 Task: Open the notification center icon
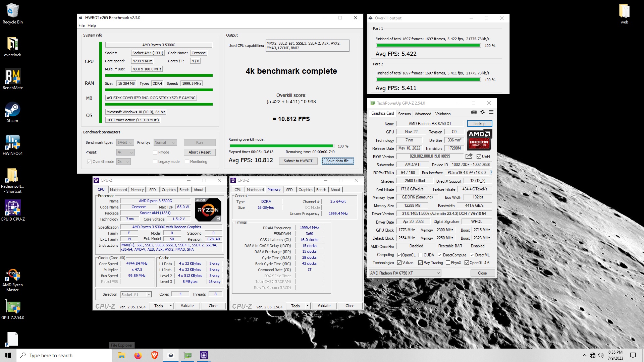point(633,355)
